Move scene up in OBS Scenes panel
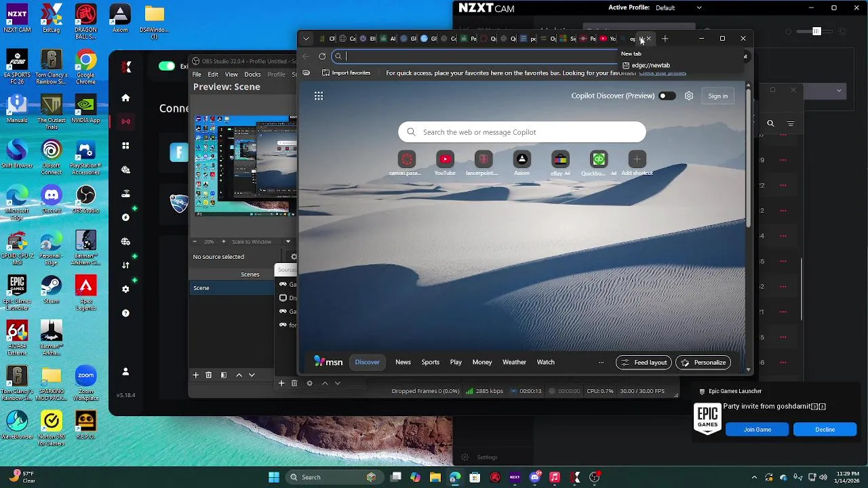 pos(239,375)
